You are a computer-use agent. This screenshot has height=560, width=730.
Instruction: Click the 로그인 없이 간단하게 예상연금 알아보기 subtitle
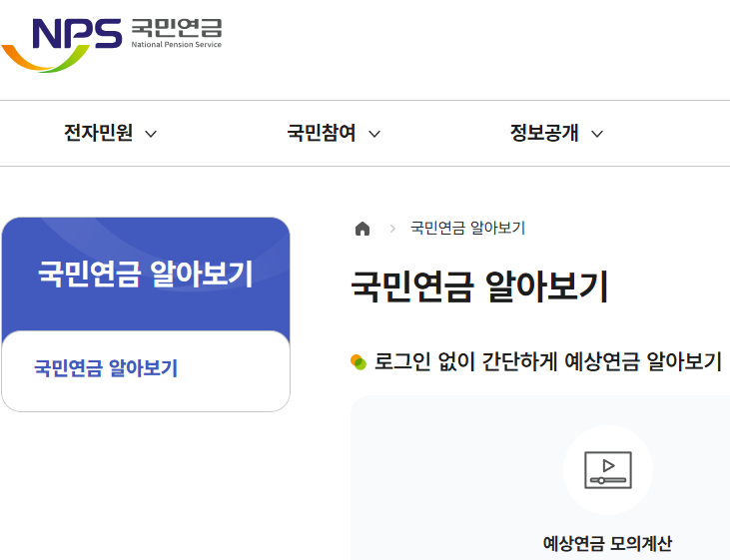pos(547,361)
